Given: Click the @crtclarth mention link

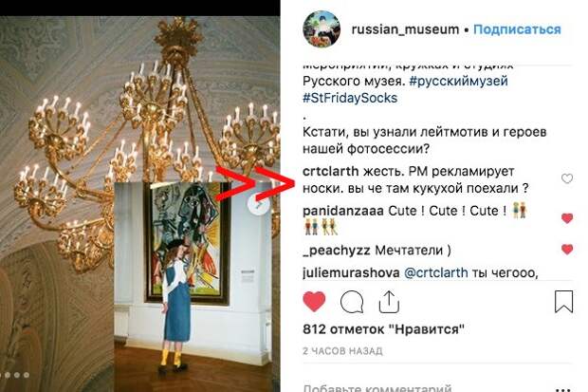Looking at the screenshot, I should coord(435,272).
